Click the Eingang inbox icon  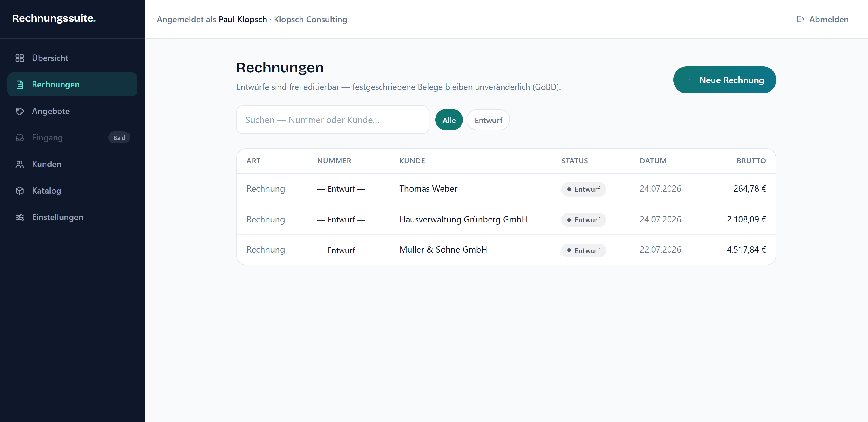pyautogui.click(x=20, y=137)
